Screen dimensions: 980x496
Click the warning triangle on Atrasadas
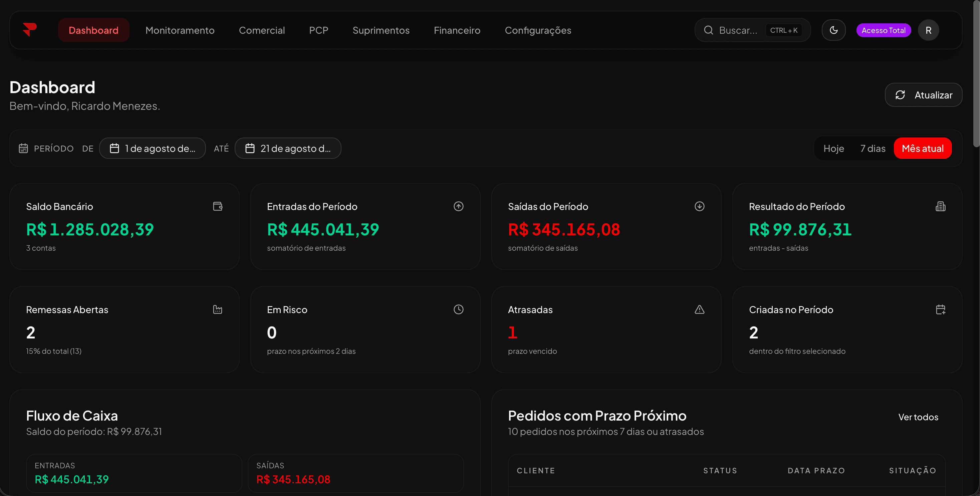point(699,309)
